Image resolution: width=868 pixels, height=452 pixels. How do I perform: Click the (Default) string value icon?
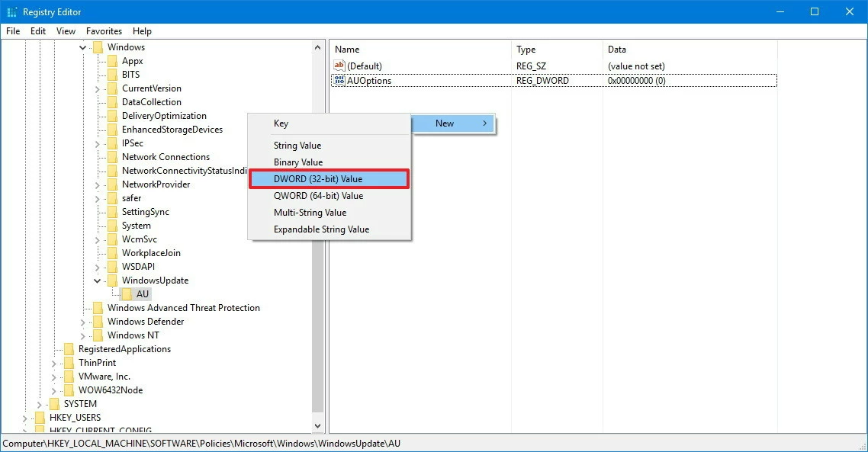339,66
